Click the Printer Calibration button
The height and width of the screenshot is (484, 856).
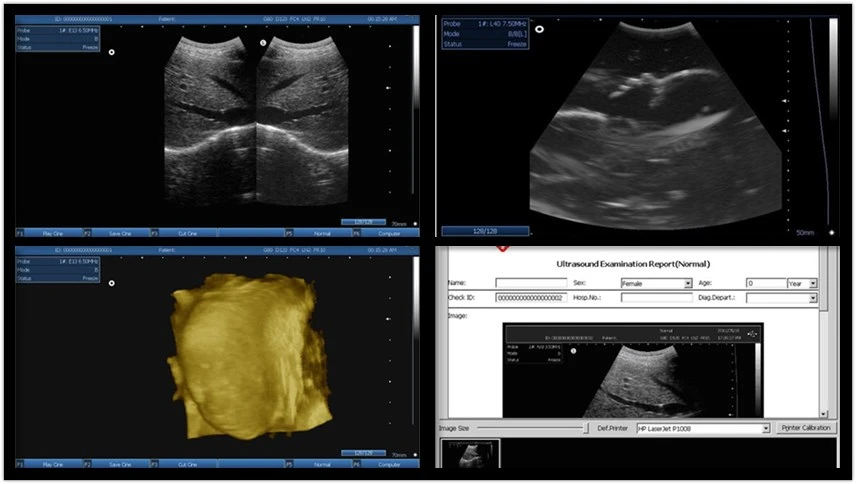coord(806,428)
